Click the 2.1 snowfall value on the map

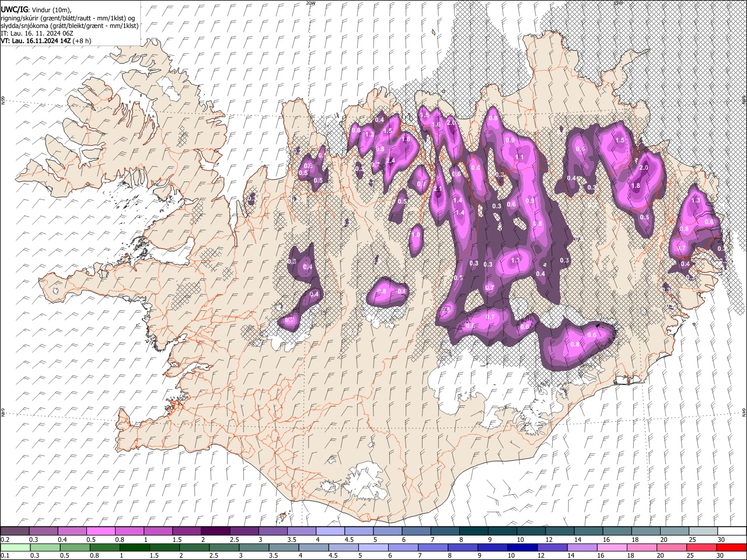[x=439, y=189]
